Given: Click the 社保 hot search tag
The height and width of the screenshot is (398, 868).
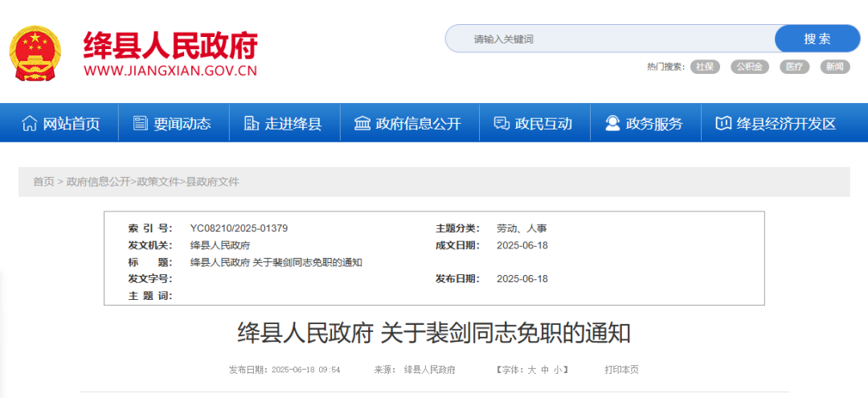Looking at the screenshot, I should [x=705, y=67].
